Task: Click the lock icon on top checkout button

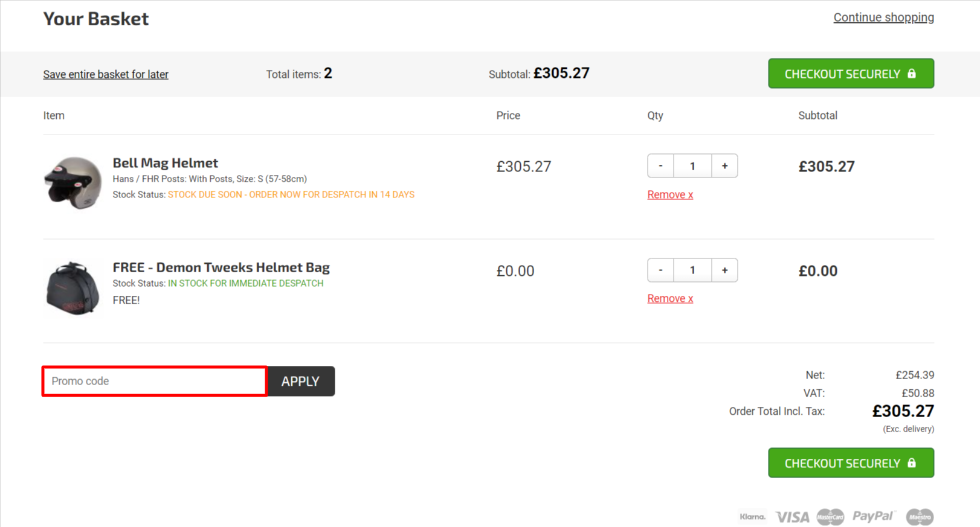Action: (x=912, y=74)
